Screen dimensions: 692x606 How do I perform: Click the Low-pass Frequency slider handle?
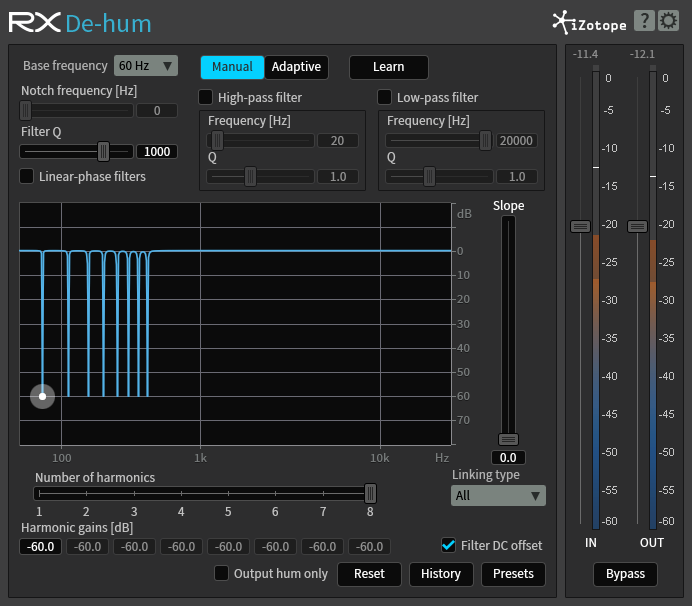click(x=485, y=141)
